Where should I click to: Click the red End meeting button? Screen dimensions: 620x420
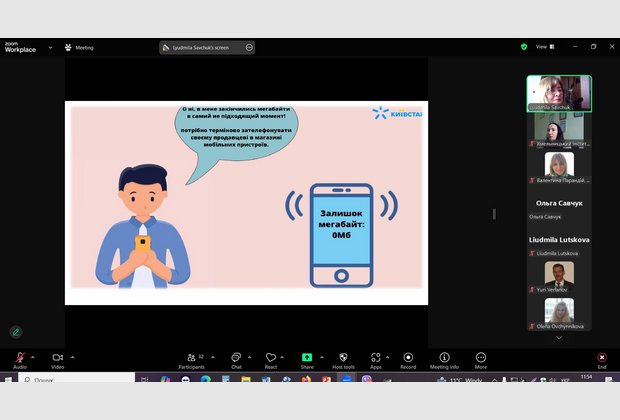601,358
